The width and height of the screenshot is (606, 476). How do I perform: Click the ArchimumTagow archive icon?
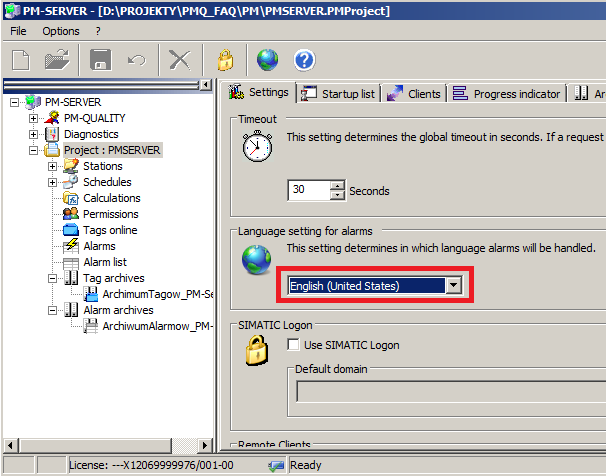[x=91, y=294]
